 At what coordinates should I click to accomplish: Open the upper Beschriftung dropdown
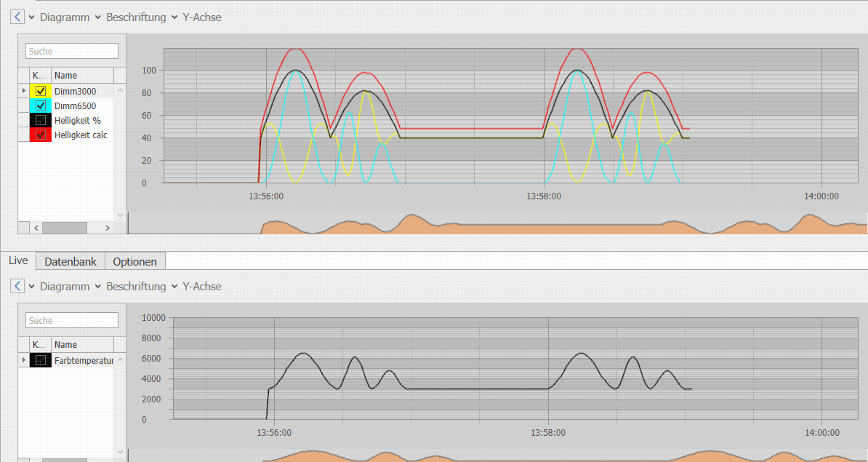[x=136, y=17]
